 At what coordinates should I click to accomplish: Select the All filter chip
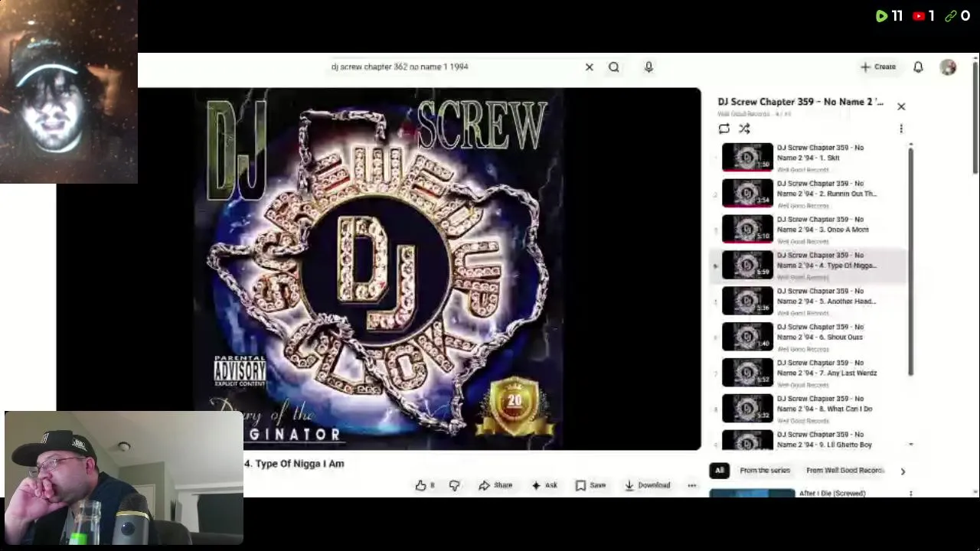[719, 471]
